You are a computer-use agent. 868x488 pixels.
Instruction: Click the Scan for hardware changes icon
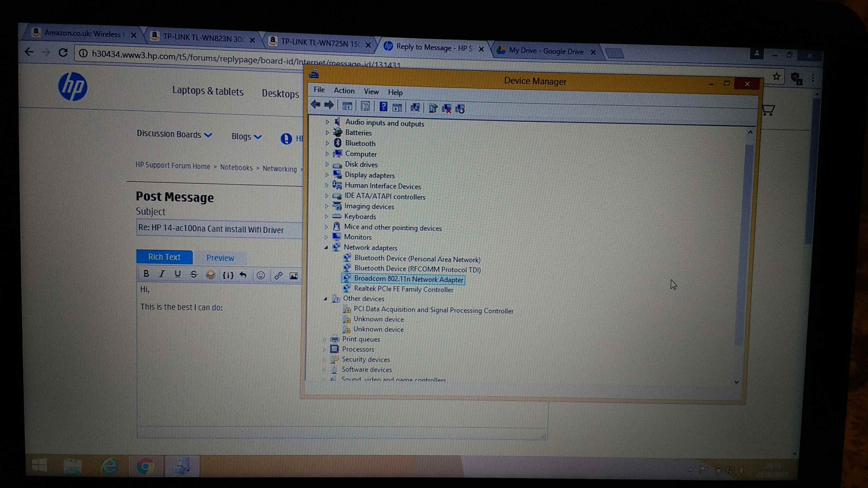(x=415, y=108)
